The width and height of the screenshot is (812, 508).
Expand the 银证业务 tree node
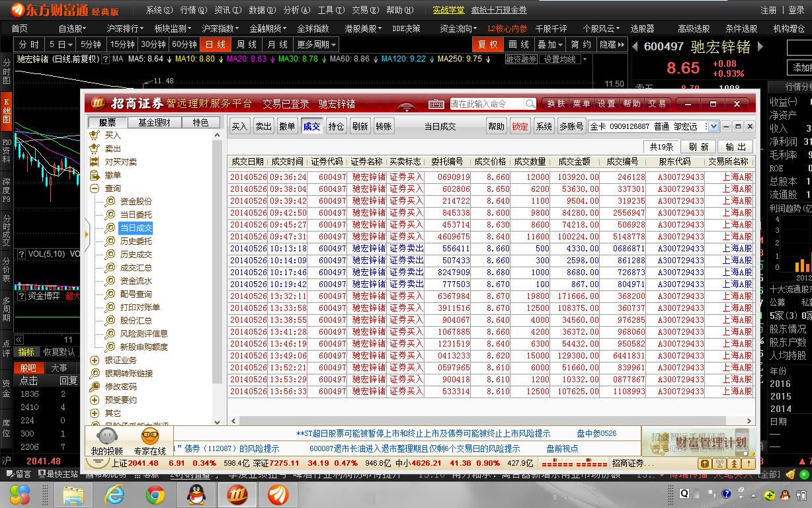tap(94, 360)
